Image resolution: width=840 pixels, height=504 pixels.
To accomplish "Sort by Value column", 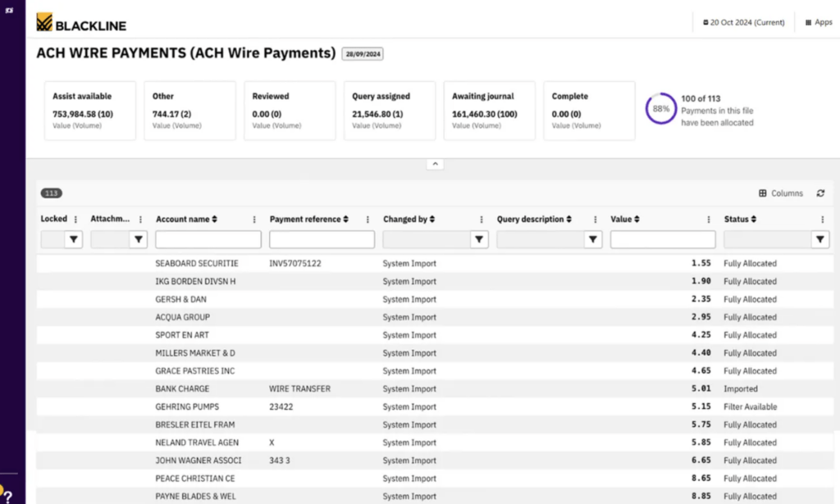I will click(625, 220).
